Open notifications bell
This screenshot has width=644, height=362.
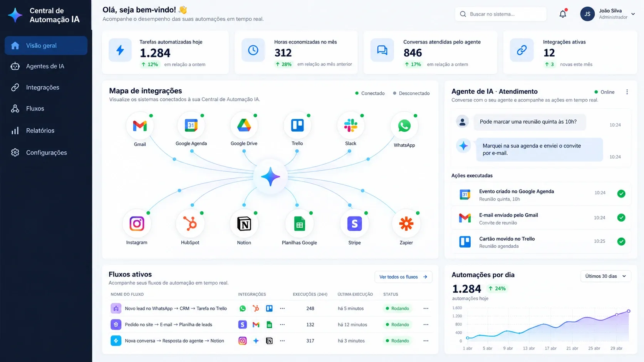coord(563,14)
